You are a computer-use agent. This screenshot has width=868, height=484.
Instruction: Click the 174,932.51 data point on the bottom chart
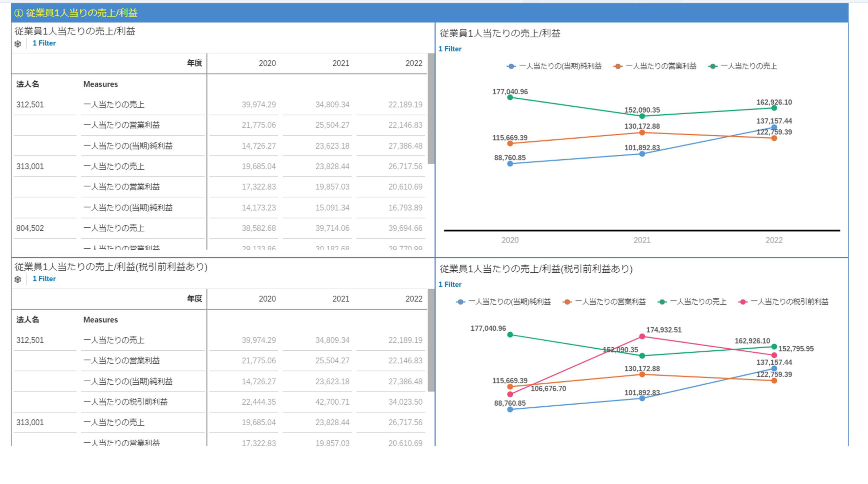(x=642, y=336)
